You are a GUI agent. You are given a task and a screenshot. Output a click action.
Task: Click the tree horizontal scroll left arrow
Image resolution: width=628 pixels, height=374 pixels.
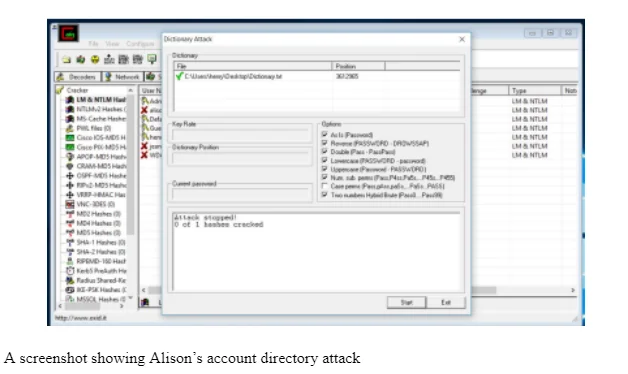point(60,306)
